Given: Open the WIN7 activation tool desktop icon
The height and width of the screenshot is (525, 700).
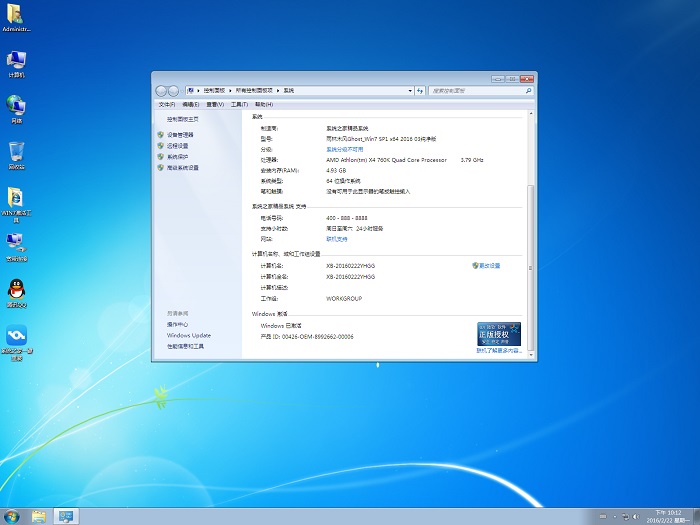Looking at the screenshot, I should pyautogui.click(x=16, y=197).
